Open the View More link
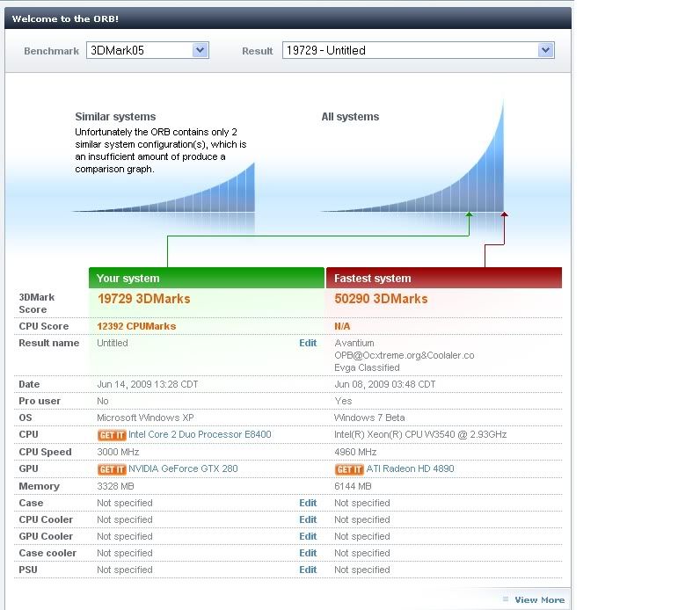 539,599
